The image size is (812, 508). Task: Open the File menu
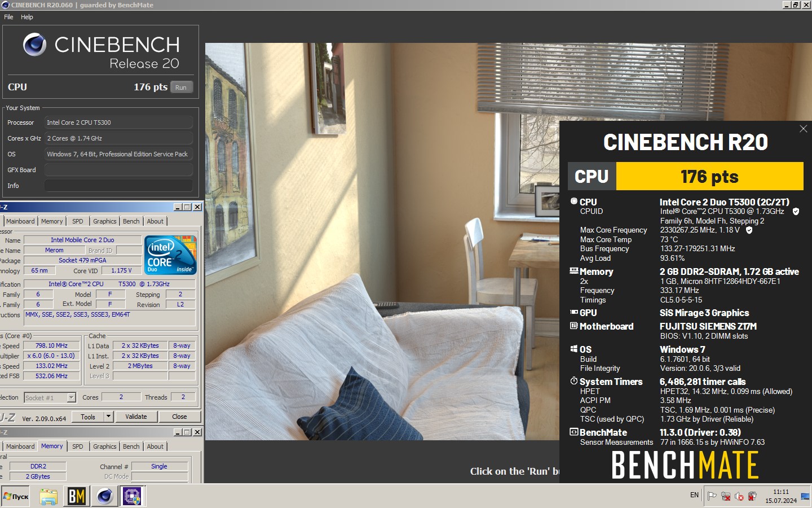8,17
